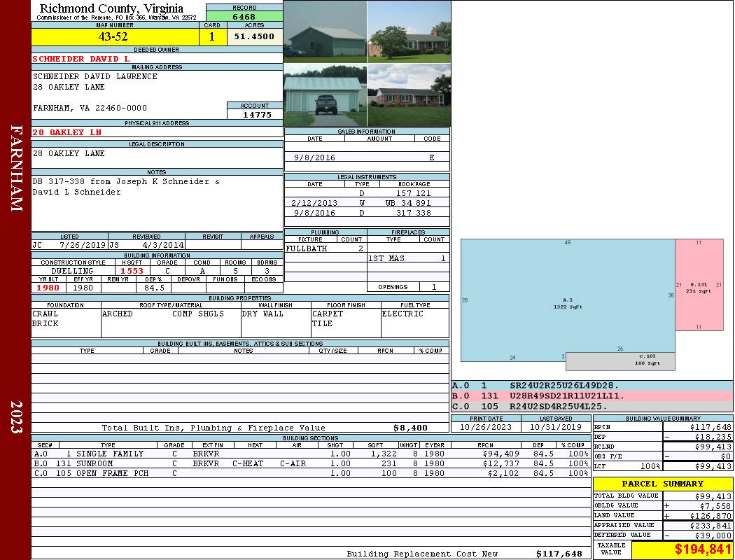Select the photo of the truck at the garage

point(325,95)
